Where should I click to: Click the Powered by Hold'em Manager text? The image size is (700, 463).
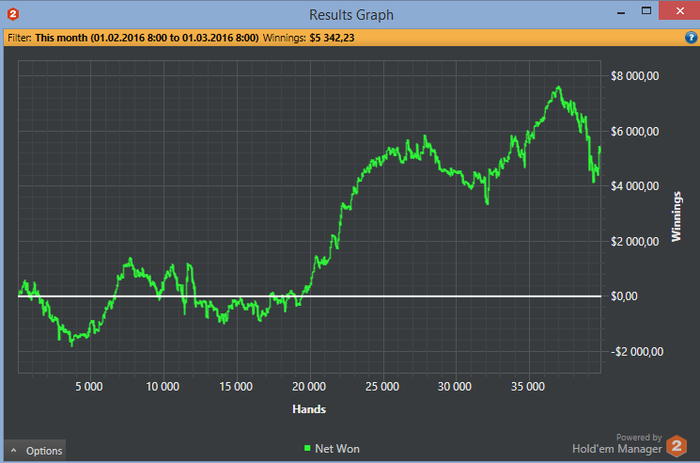pos(617,444)
